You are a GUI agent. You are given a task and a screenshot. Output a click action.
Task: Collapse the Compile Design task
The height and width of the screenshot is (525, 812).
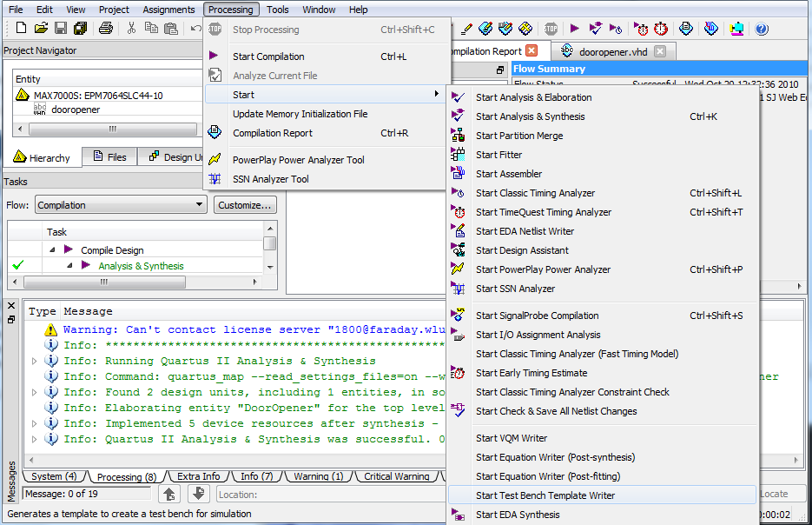click(52, 249)
